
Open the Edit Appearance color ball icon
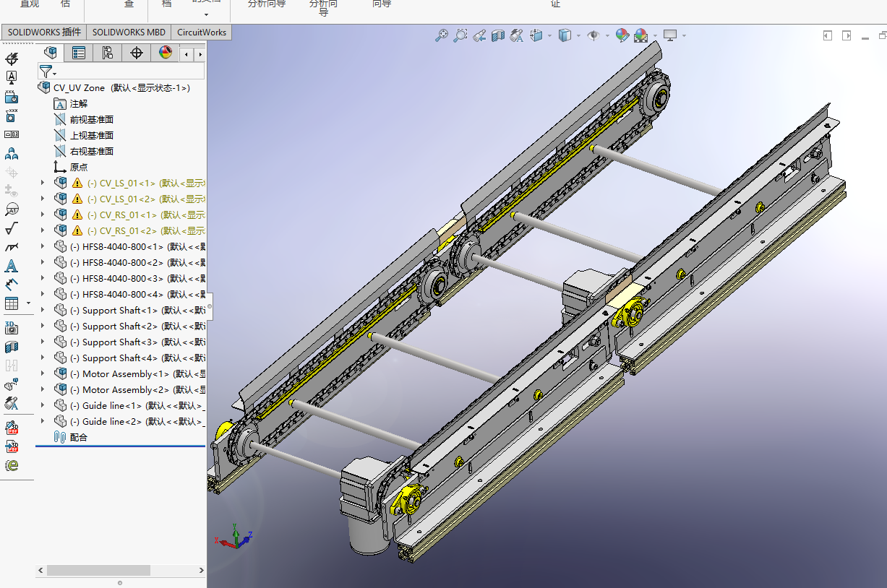[x=622, y=35]
